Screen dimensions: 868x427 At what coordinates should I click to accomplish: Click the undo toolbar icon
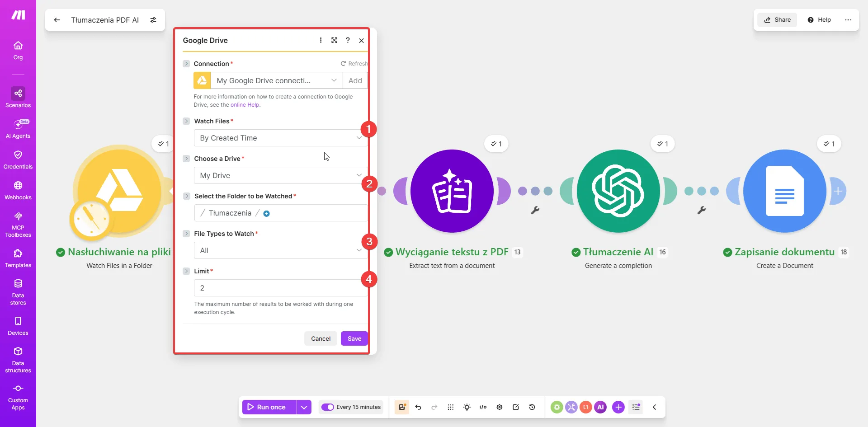[x=418, y=407]
